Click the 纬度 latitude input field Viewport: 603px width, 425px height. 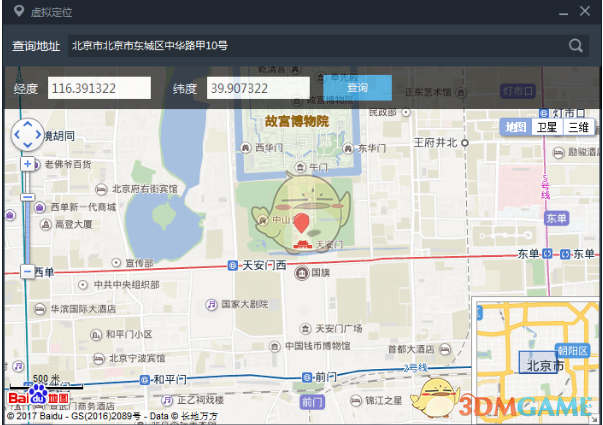click(x=257, y=89)
